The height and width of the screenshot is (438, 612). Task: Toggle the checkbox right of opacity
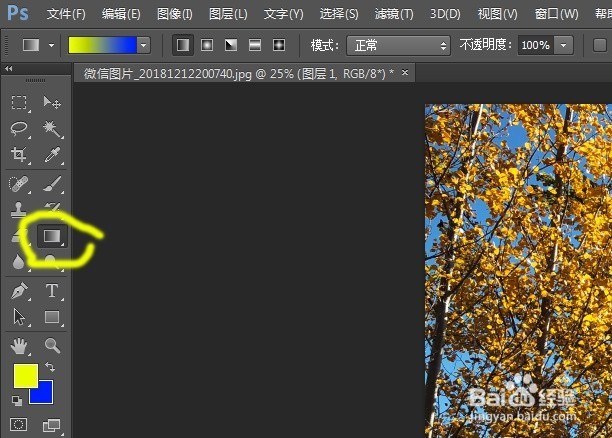[x=600, y=45]
